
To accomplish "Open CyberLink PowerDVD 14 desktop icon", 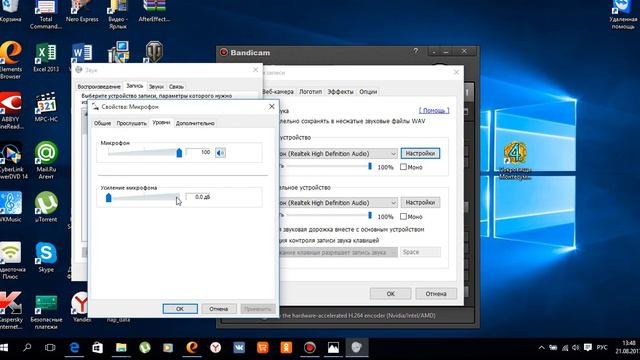I will [12, 160].
